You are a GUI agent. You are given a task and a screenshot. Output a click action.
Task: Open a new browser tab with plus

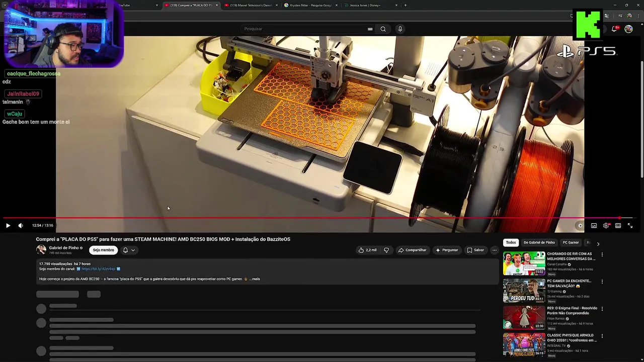(406, 5)
